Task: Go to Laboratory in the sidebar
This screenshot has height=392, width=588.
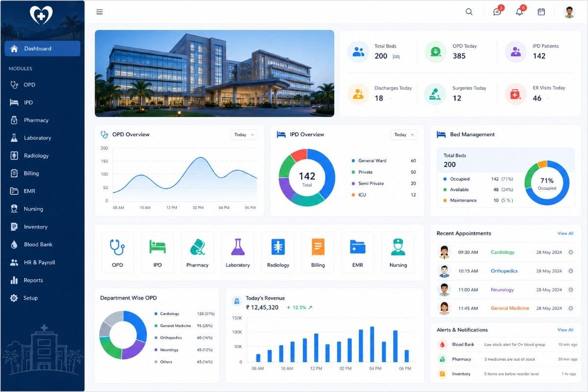Action: (x=42, y=138)
